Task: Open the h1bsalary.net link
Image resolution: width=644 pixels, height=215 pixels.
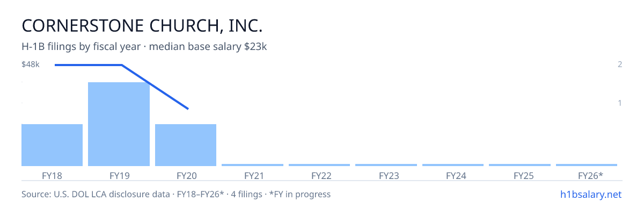Action: click(590, 194)
